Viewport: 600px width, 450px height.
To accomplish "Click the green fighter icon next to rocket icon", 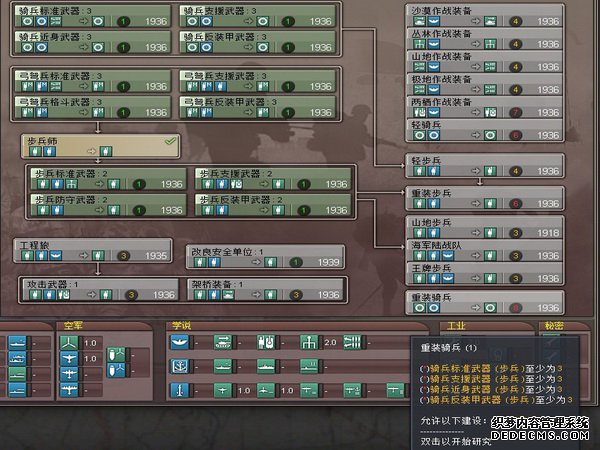I will [x=223, y=390].
